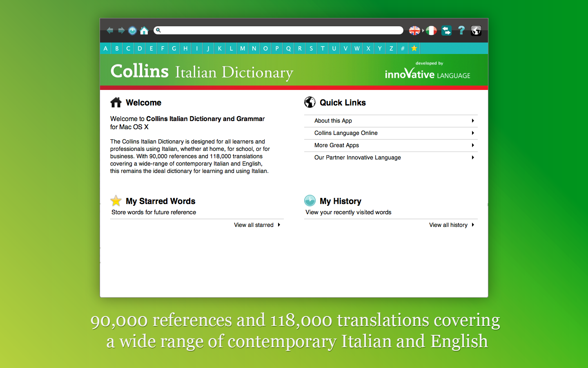588x368 pixels.
Task: Open the letter K index tab
Action: [220, 48]
